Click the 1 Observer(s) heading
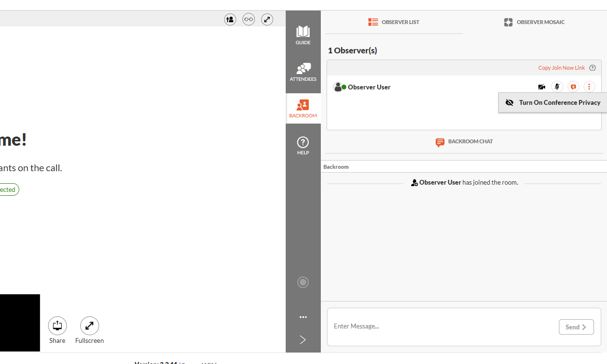 (353, 50)
